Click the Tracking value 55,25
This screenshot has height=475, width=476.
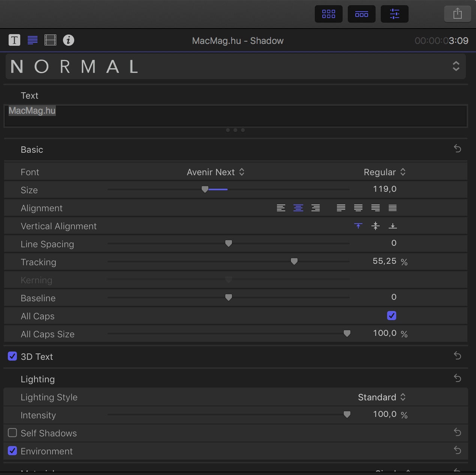point(385,261)
